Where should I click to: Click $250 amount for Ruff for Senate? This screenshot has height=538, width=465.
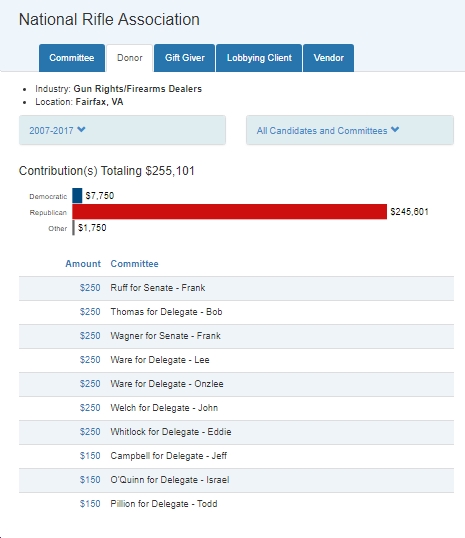click(x=90, y=288)
